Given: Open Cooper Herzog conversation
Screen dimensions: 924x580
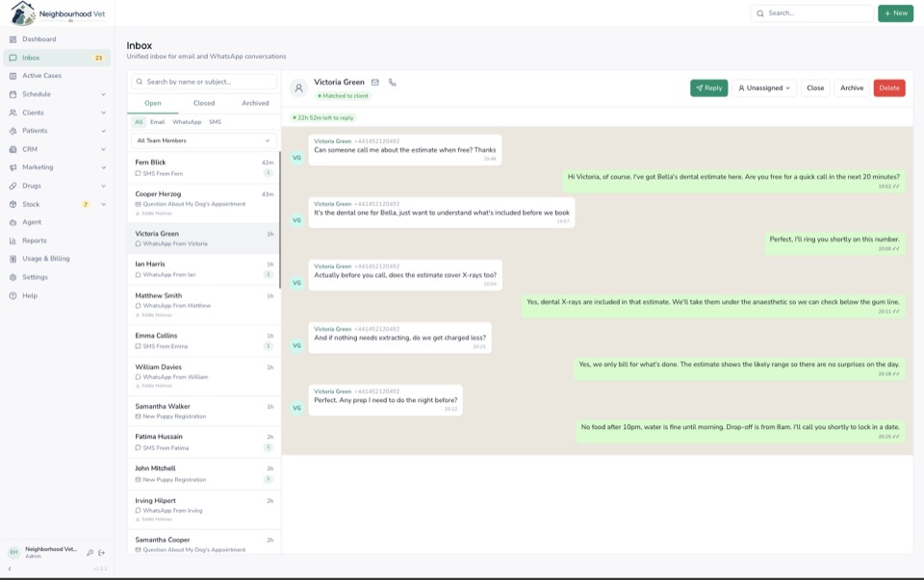Looking at the screenshot, I should (204, 203).
